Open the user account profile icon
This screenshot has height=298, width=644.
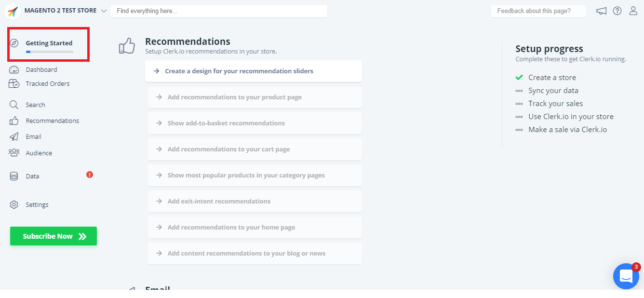633,11
